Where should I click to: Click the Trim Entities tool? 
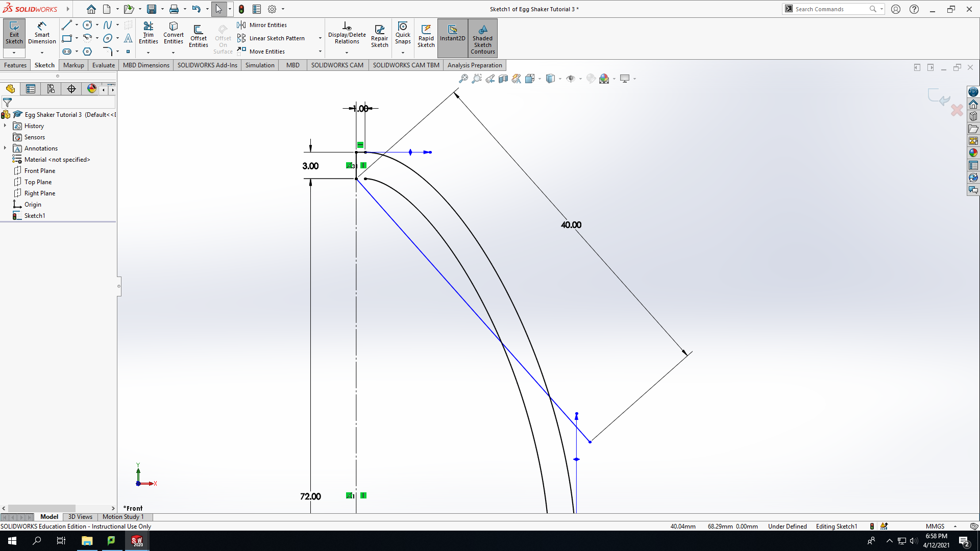pos(148,34)
